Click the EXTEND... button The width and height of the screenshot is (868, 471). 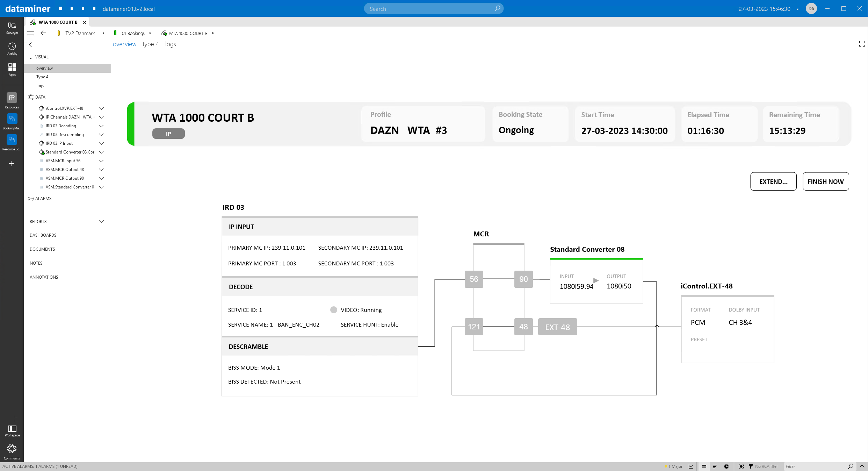tap(773, 181)
